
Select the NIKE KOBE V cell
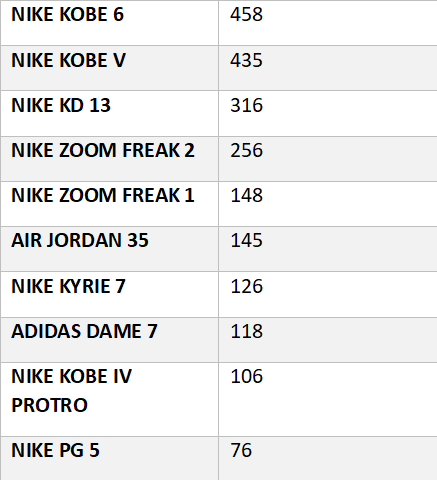coord(109,68)
